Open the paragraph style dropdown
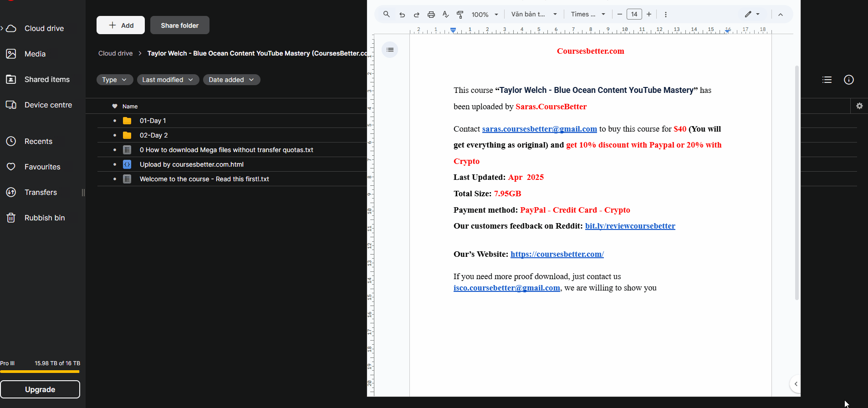Screen dimensions: 868x408 pyautogui.click(x=534, y=15)
